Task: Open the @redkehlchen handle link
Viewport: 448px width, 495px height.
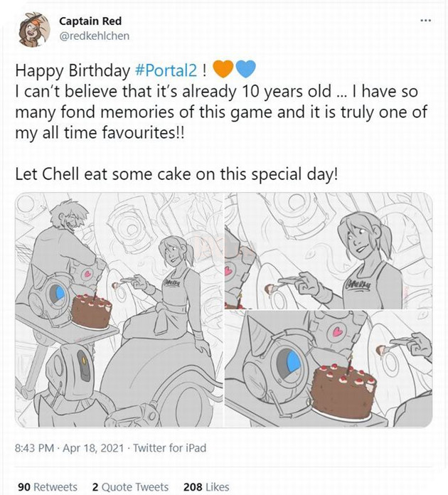Action: click(94, 36)
